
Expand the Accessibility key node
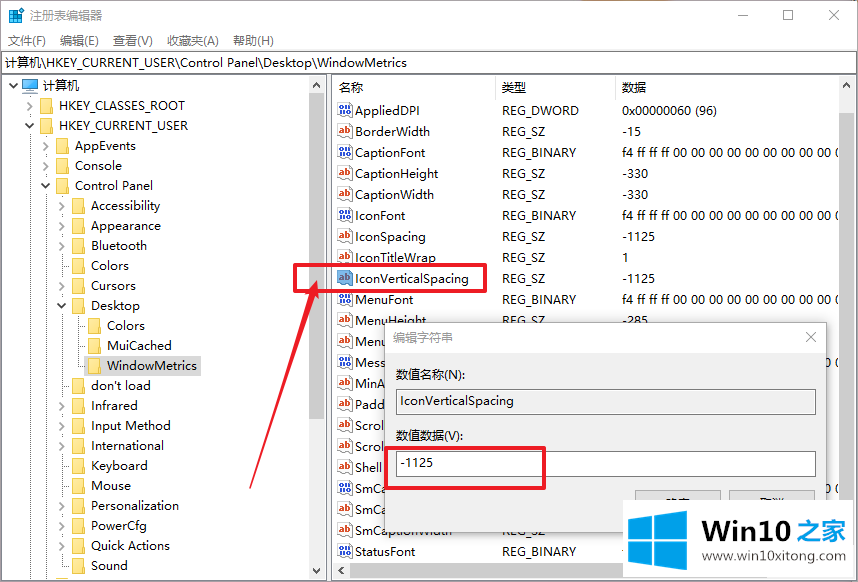tap(62, 206)
